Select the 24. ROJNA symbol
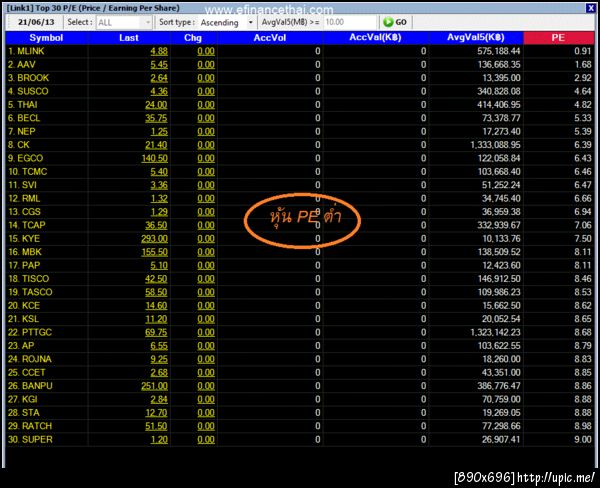 tap(29, 359)
